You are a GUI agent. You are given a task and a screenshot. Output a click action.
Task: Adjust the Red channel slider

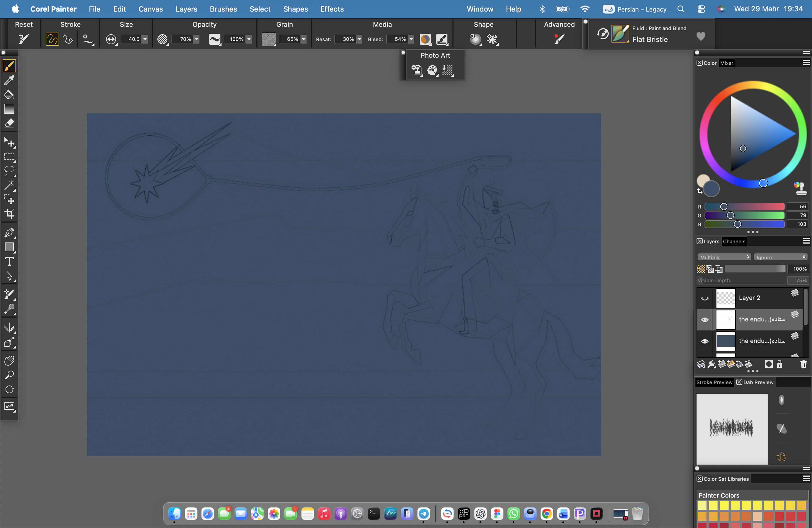pos(744,206)
